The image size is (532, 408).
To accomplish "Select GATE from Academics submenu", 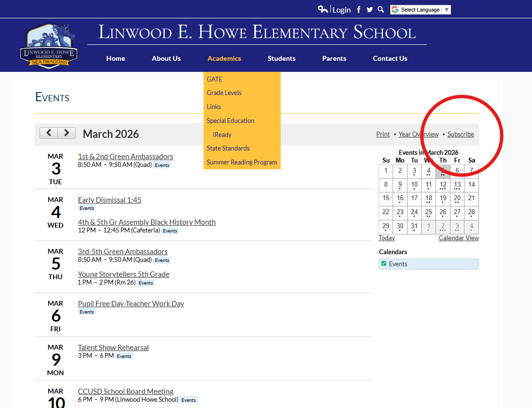I will click(x=215, y=79).
